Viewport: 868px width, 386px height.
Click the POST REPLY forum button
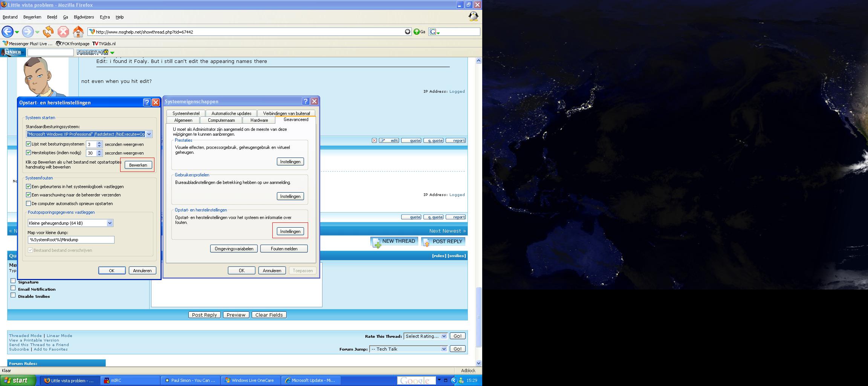pos(443,242)
